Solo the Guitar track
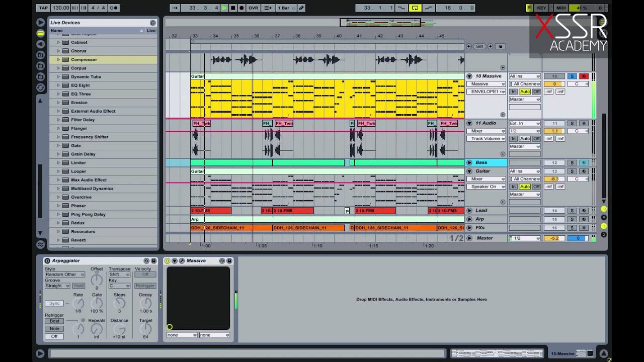Image resolution: width=644 pixels, height=362 pixels. (572, 171)
